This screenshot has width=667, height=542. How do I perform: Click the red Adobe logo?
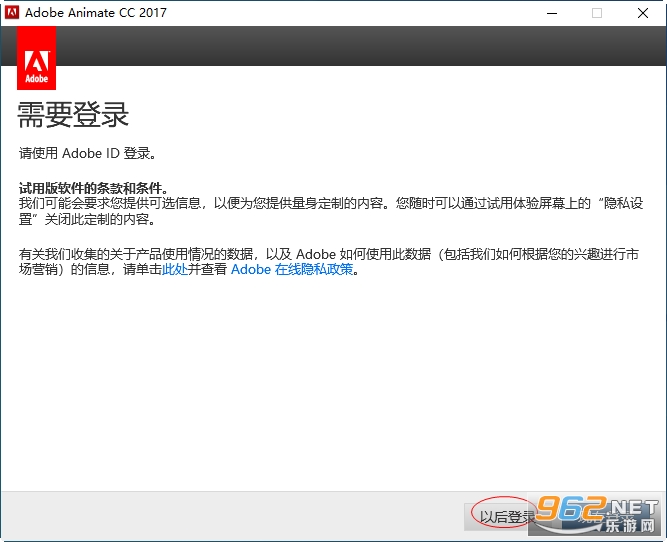coord(37,58)
